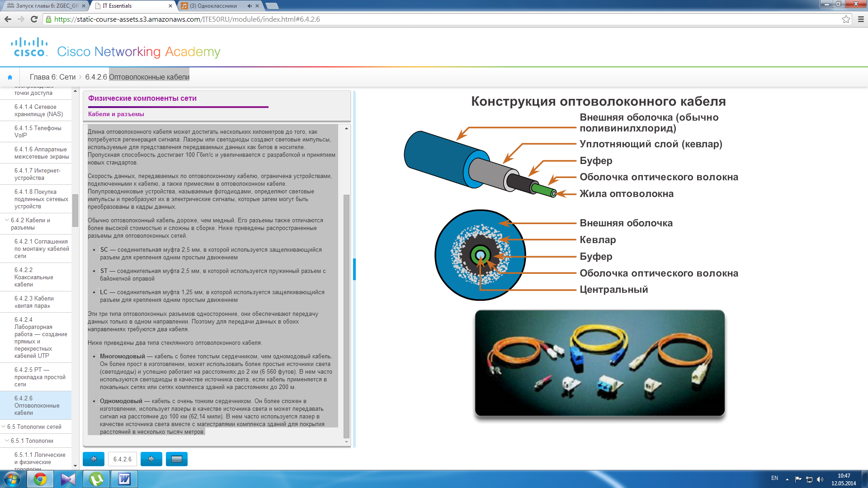Open 6.4.1.8 Покупка подлинных сетевых устройств

click(x=41, y=199)
